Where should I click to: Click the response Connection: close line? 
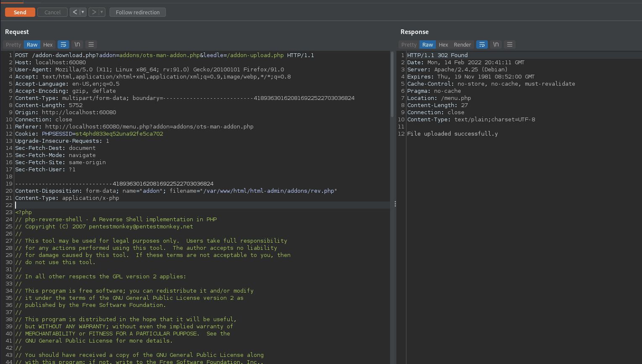(436, 112)
